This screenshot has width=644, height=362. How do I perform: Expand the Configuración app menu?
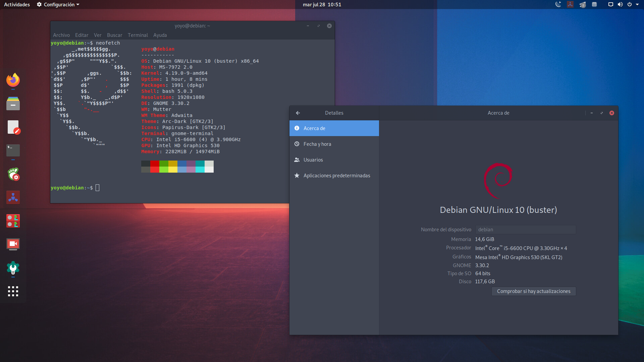click(x=58, y=4)
